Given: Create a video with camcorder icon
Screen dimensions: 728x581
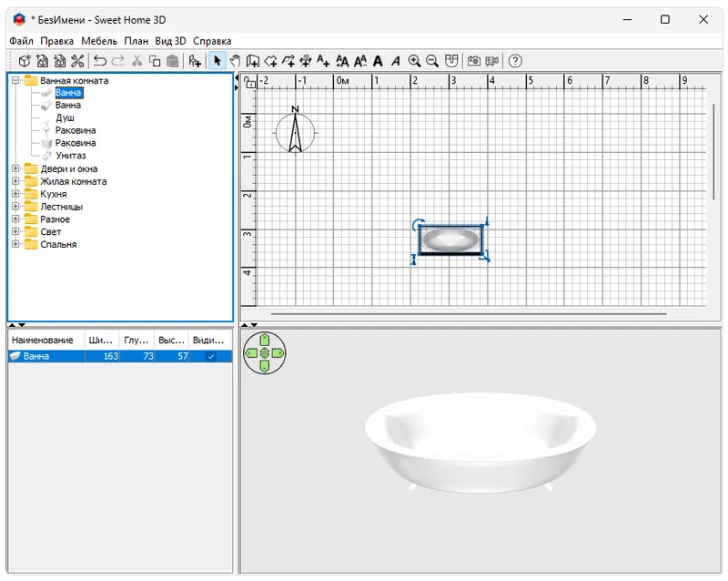Looking at the screenshot, I should pos(491,61).
